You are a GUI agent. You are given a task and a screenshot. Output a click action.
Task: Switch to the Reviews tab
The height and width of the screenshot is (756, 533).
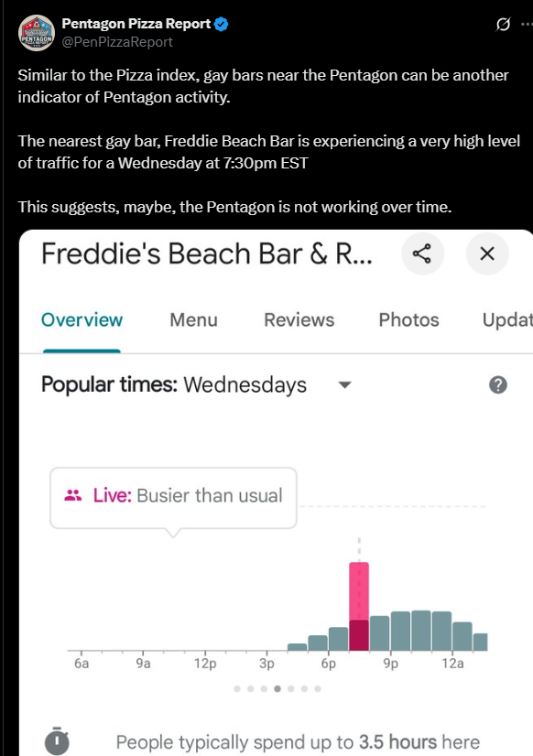[299, 319]
